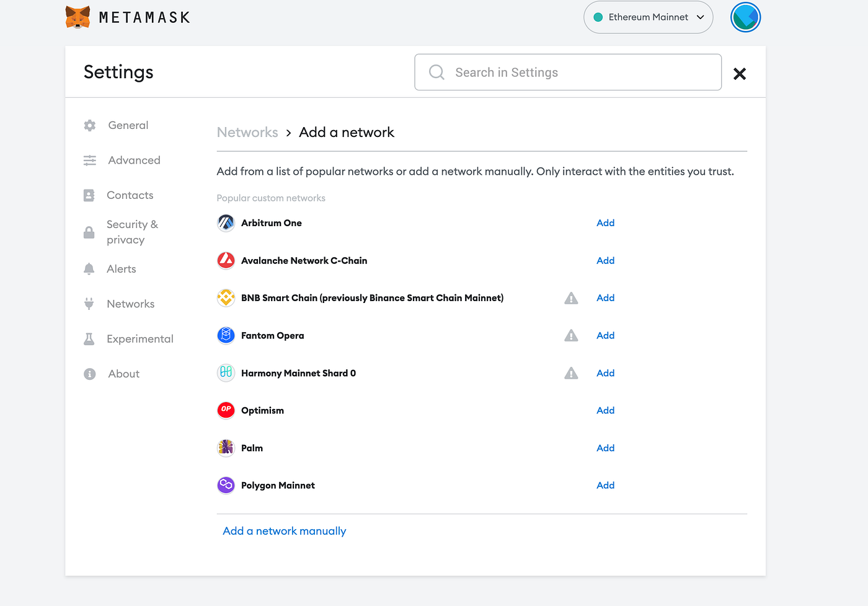Viewport: 868px width, 606px height.
Task: Click the Advanced sliders icon
Action: [90, 160]
